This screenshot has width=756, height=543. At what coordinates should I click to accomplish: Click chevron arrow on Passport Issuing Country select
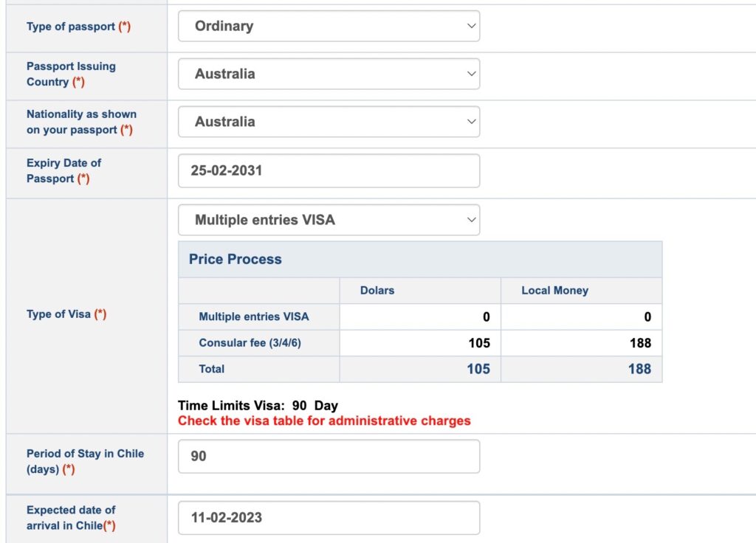472,74
